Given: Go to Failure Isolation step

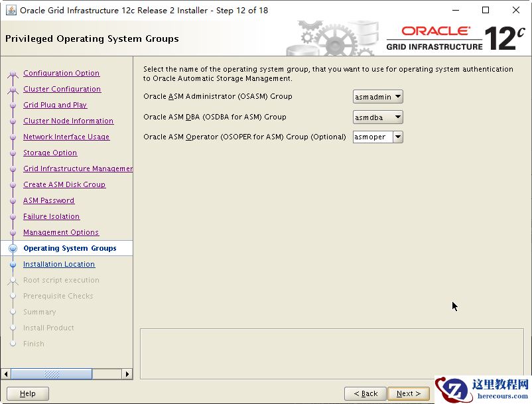Looking at the screenshot, I should tap(51, 216).
